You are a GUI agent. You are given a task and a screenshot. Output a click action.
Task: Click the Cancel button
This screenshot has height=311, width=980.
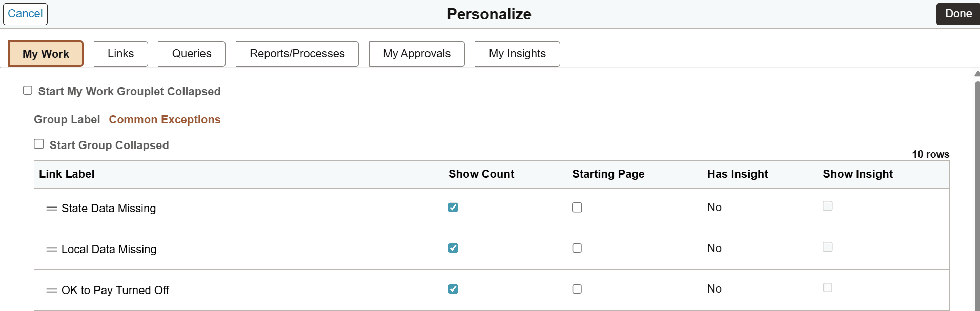(x=25, y=14)
